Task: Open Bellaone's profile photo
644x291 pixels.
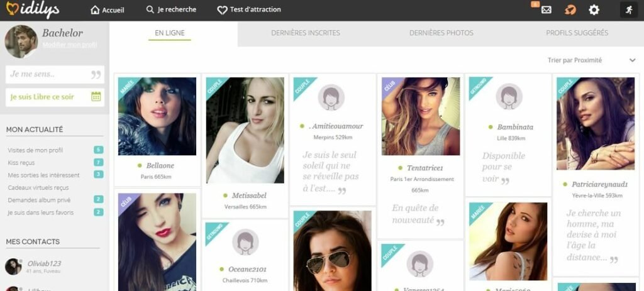Action: point(157,116)
